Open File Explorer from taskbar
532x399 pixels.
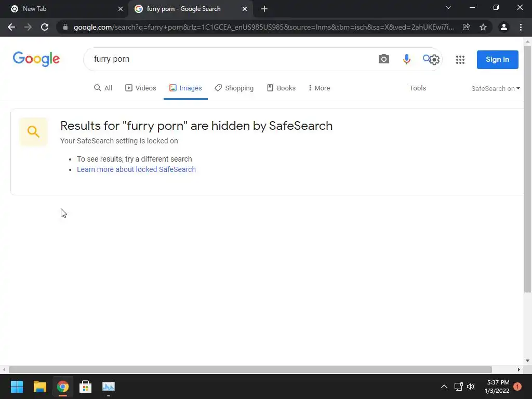click(39, 387)
